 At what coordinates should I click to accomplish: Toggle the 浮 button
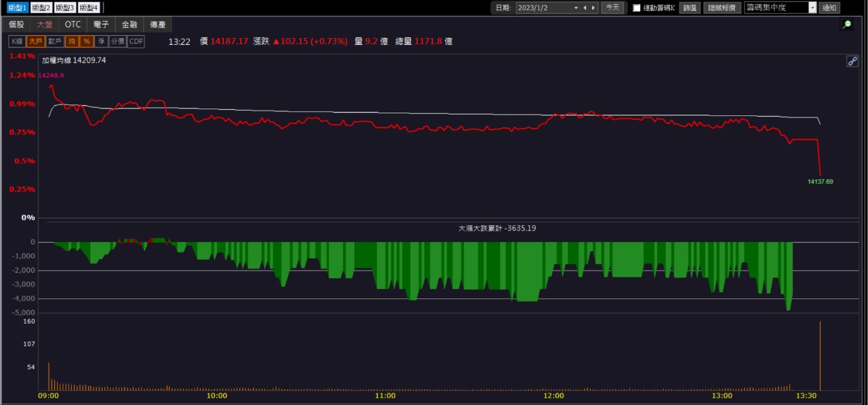pyautogui.click(x=101, y=41)
